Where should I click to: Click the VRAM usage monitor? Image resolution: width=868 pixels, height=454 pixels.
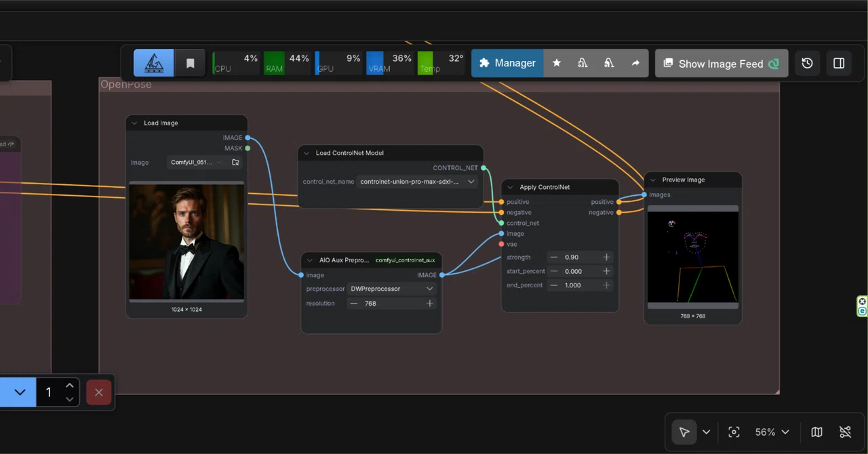[x=389, y=63]
